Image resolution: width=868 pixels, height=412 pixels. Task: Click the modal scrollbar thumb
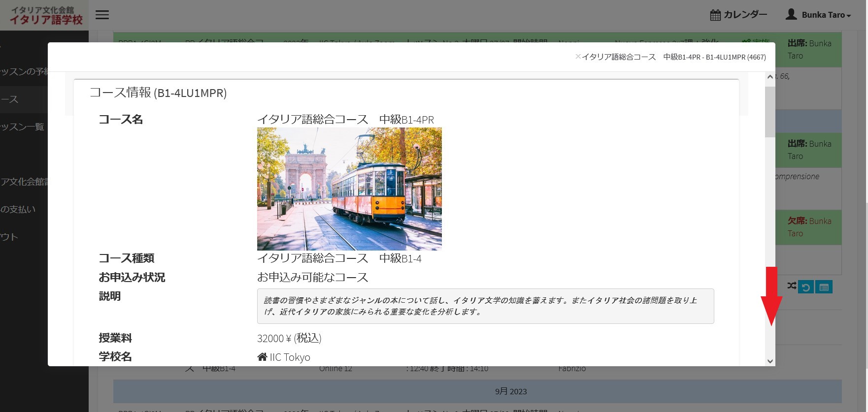[770, 111]
